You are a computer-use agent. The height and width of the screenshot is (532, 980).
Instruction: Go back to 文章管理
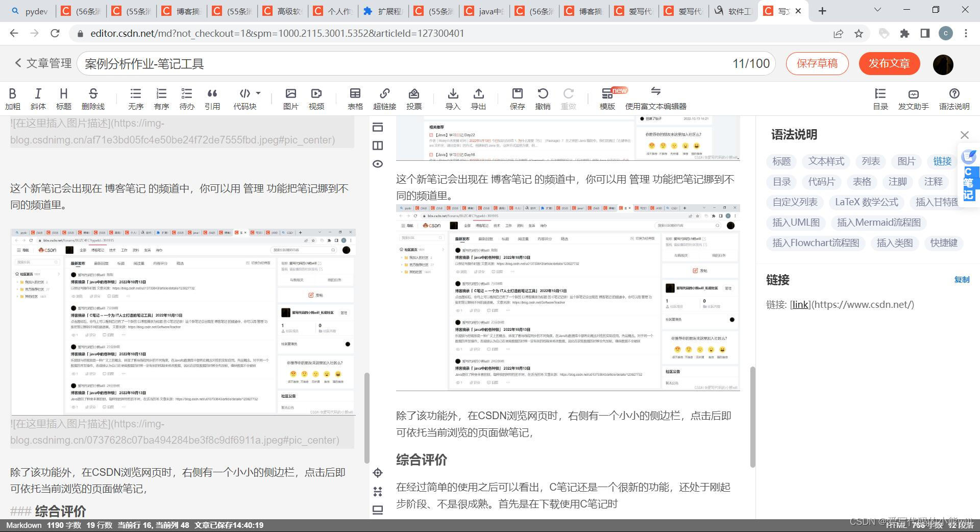(43, 63)
